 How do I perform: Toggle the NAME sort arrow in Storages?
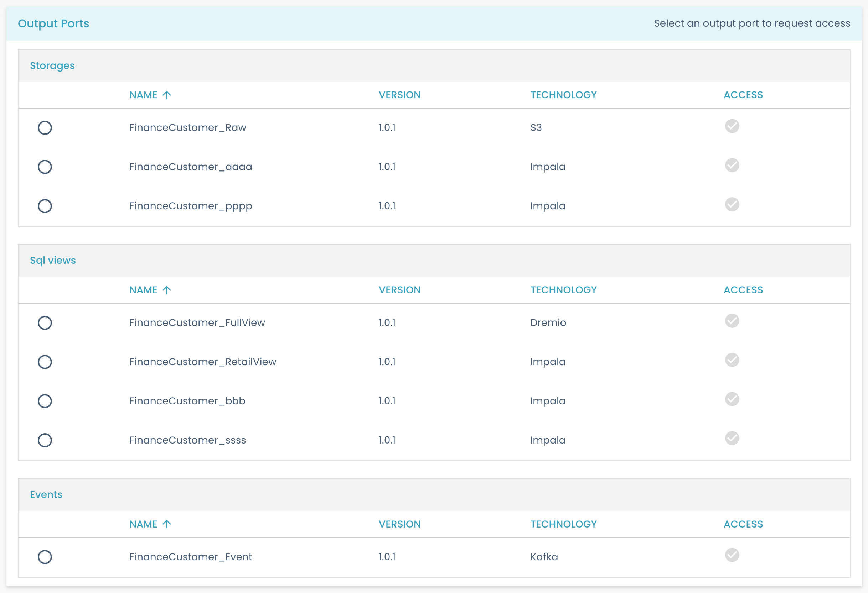tap(167, 94)
